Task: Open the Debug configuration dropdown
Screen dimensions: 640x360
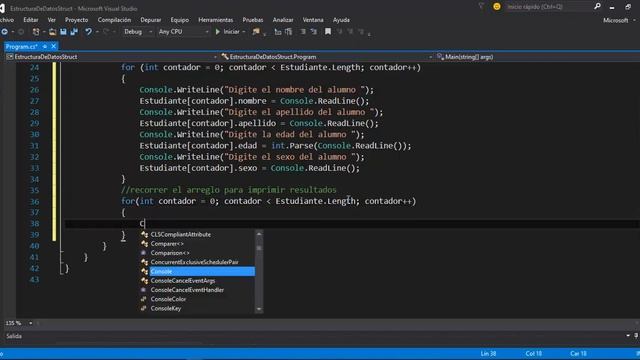Action: coord(138,31)
